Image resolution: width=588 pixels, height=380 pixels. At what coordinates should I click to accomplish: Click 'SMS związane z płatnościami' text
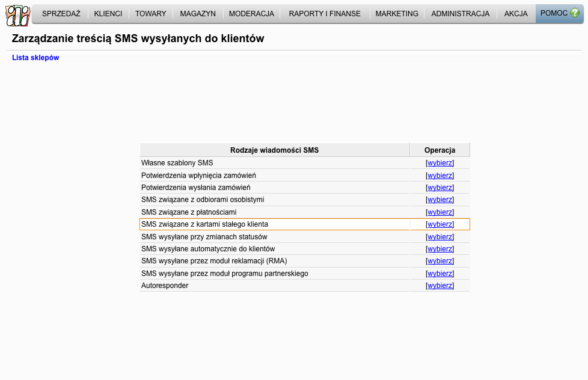pyautogui.click(x=189, y=212)
